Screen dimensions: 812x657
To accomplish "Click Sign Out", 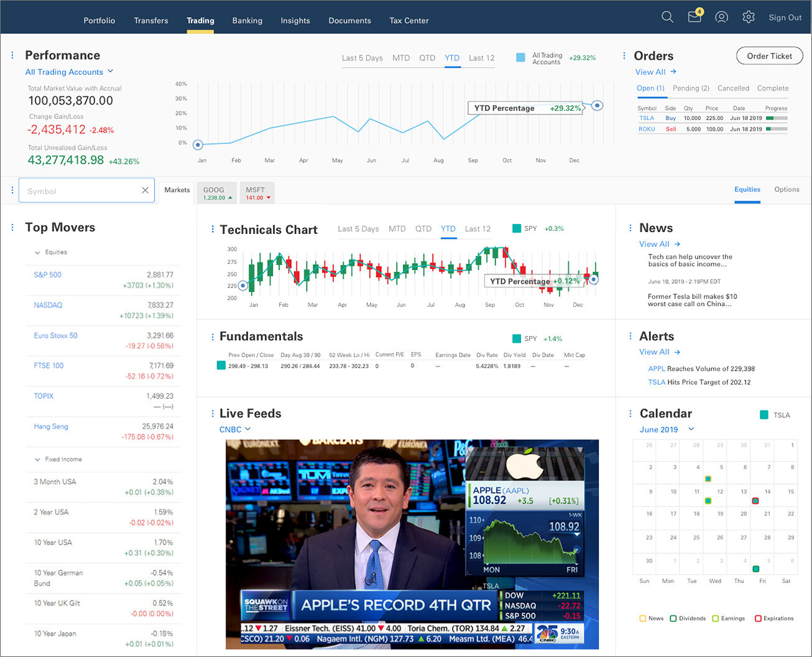I will click(785, 17).
